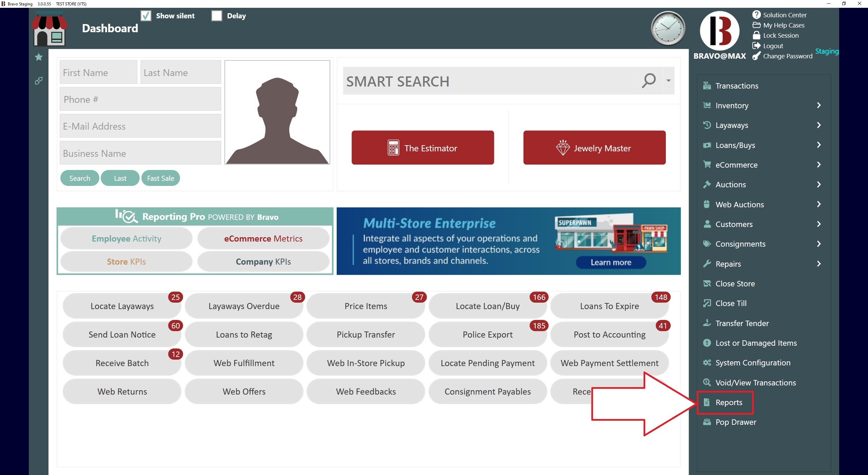Launch The Estimator button
This screenshot has height=475, width=868.
(x=422, y=148)
